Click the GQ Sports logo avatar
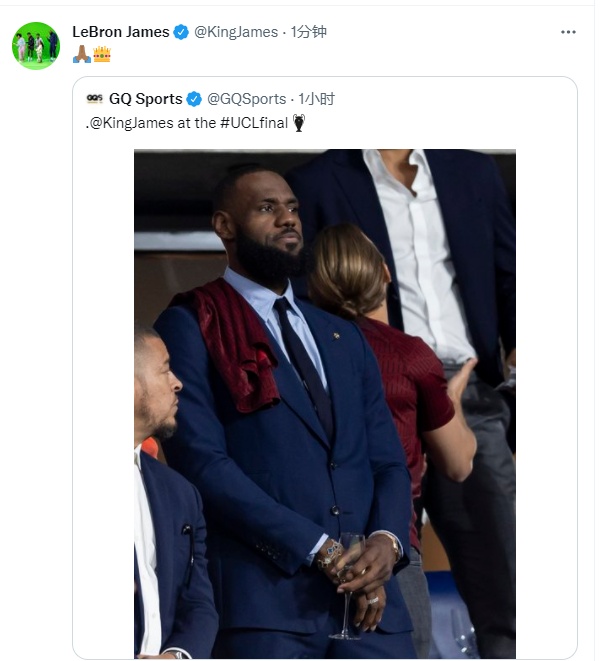The height and width of the screenshot is (661, 600). [x=95, y=99]
